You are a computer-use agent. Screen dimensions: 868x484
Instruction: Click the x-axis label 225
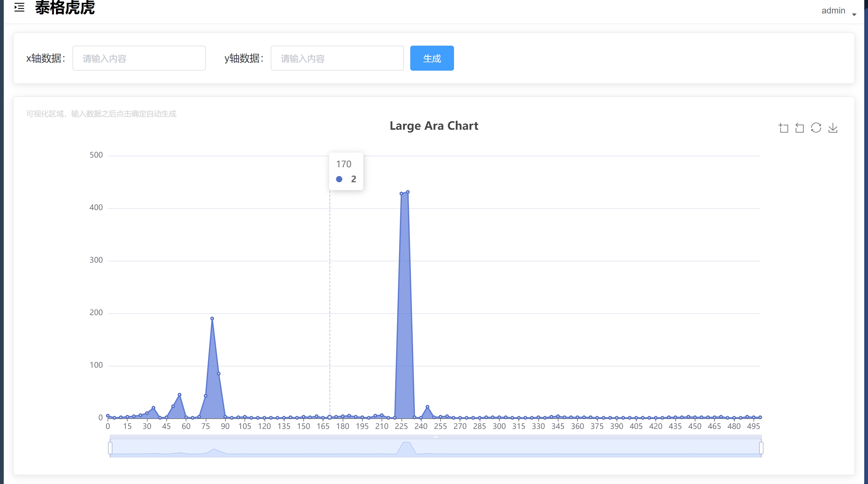point(401,426)
